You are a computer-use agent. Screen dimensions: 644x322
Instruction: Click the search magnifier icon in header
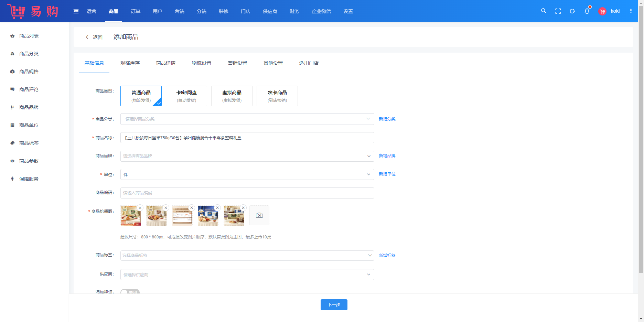pos(544,11)
